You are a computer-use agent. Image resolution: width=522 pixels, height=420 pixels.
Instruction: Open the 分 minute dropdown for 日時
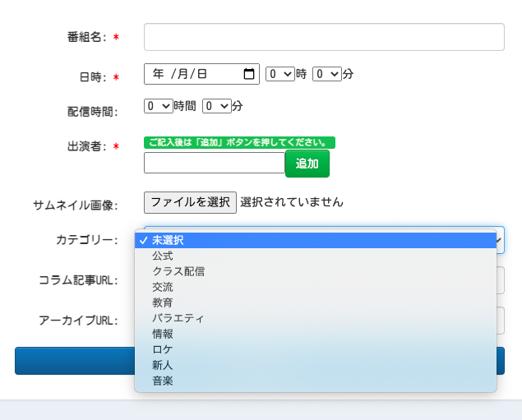click(x=327, y=74)
